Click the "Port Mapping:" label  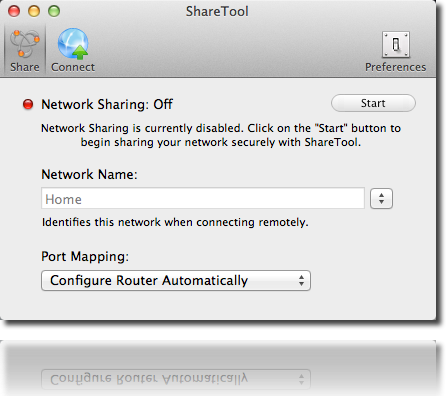coord(85,257)
